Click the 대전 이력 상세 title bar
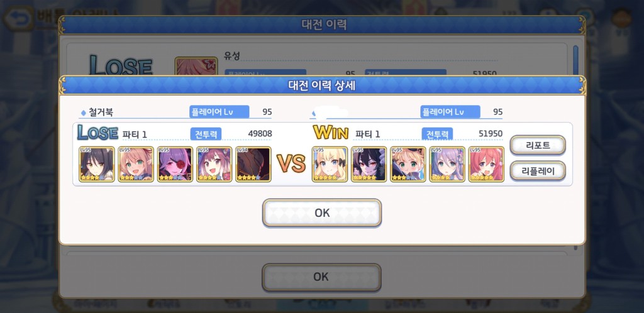This screenshot has width=644, height=313. 322,85
